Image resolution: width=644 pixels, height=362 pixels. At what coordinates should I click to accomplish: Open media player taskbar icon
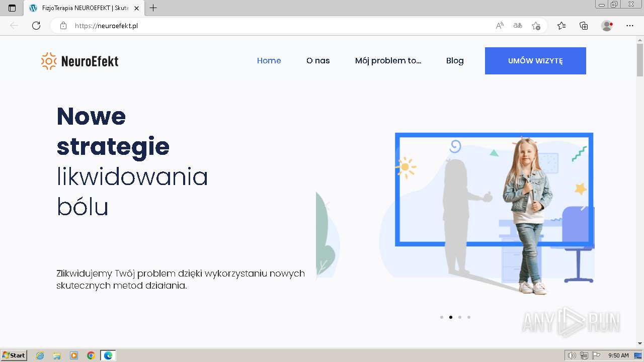point(74,355)
